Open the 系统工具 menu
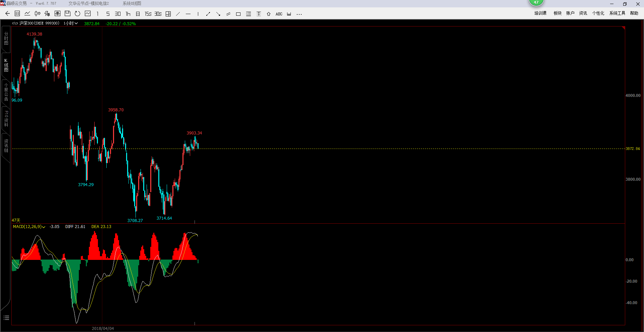 pos(617,13)
